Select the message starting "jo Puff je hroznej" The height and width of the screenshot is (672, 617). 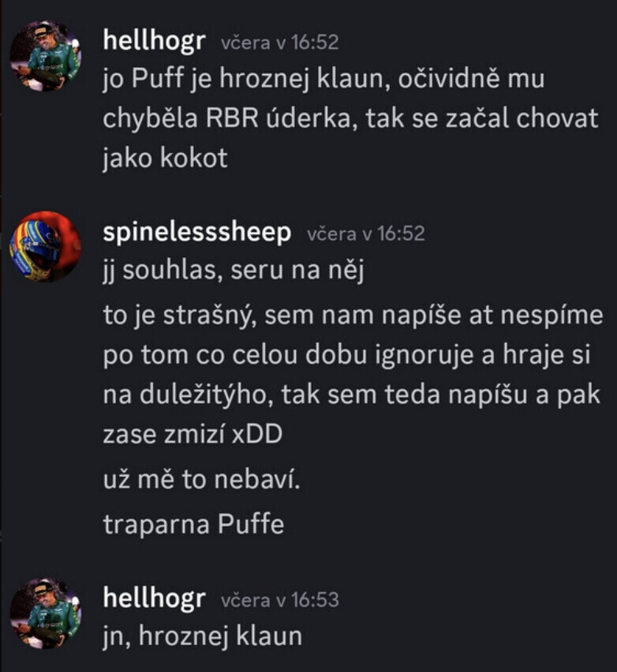tap(323, 80)
